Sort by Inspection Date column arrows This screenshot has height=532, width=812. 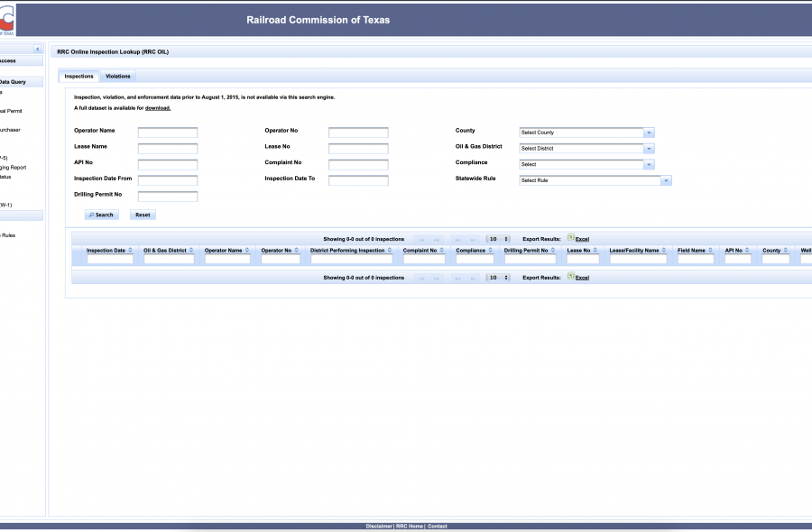click(x=131, y=250)
